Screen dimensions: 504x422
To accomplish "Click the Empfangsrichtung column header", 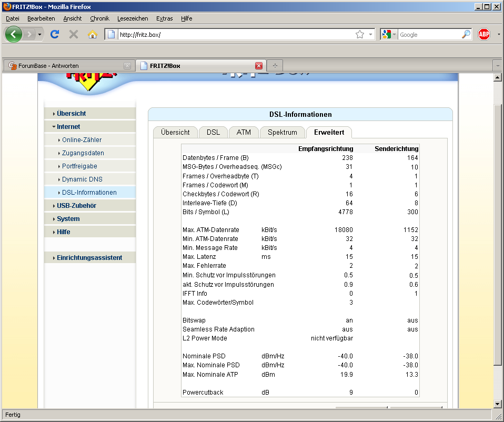I will click(326, 149).
